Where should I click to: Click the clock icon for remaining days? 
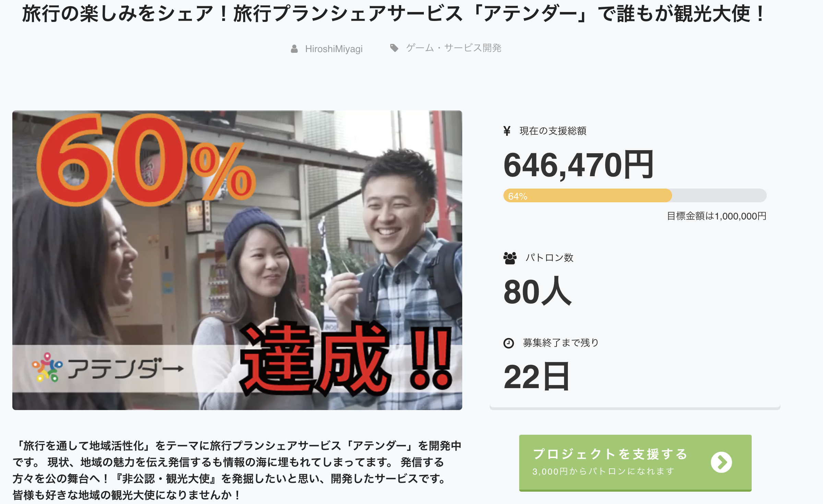(x=509, y=343)
